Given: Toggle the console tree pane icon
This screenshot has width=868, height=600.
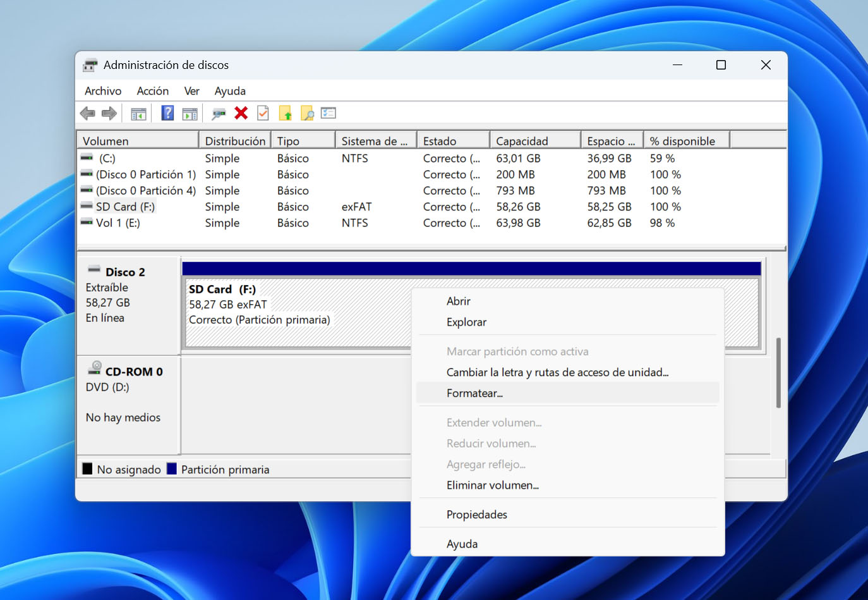Looking at the screenshot, I should pos(138,114).
